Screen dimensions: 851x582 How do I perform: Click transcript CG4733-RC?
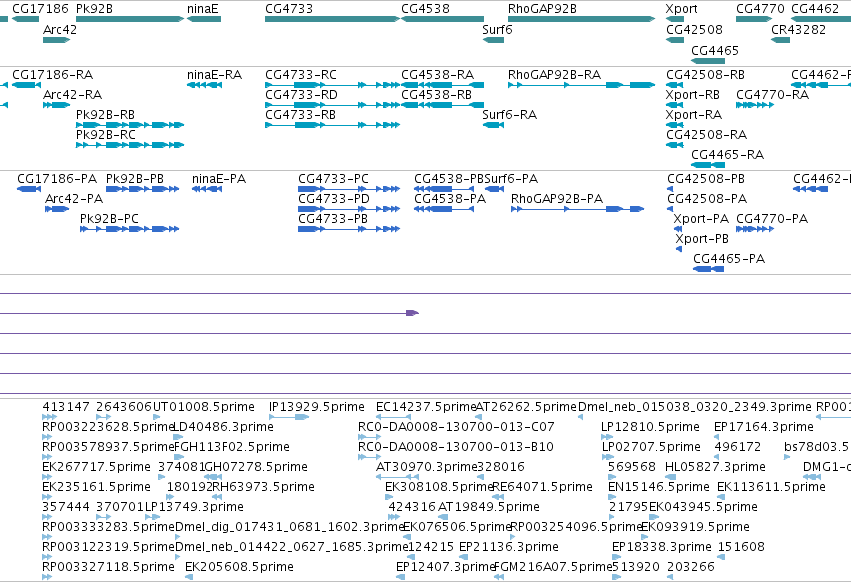301,74
